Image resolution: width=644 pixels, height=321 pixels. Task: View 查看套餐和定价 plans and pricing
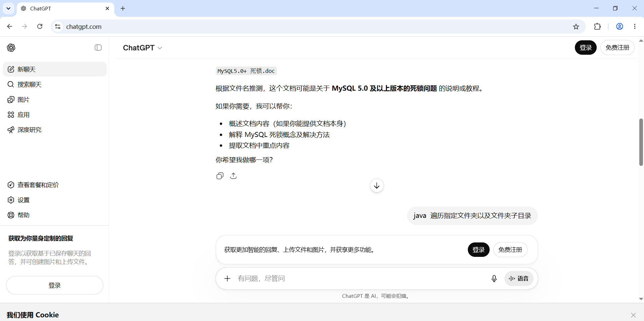coord(55,185)
